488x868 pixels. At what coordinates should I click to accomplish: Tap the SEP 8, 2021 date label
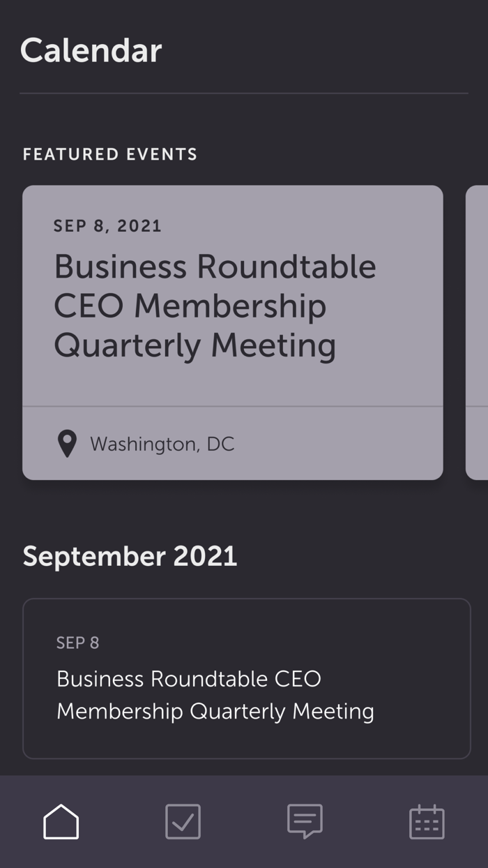coord(106,225)
